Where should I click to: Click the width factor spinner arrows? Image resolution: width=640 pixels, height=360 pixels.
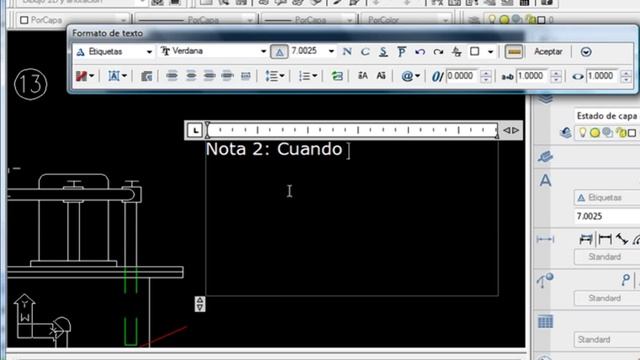point(626,76)
